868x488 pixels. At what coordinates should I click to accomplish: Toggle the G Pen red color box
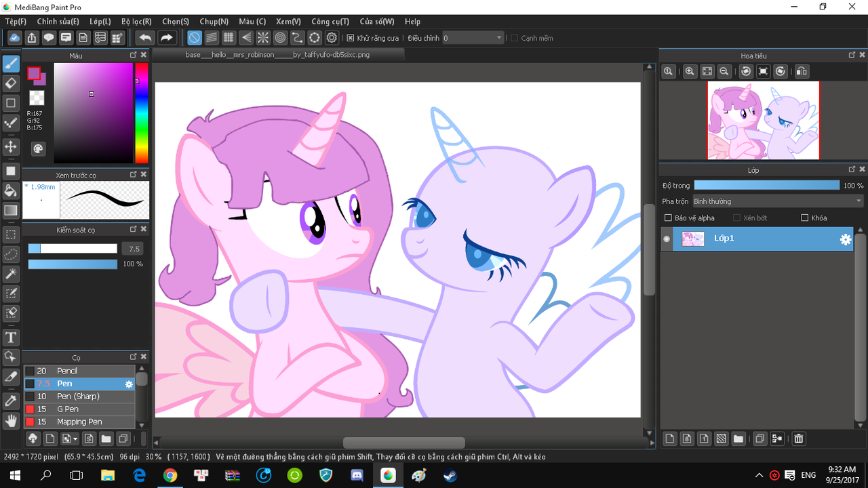point(29,409)
